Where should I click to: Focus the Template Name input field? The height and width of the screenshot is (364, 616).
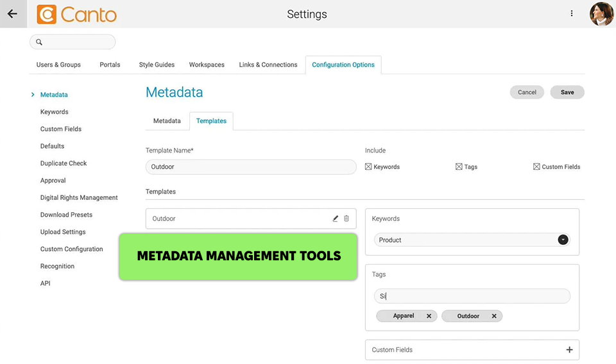tap(251, 167)
